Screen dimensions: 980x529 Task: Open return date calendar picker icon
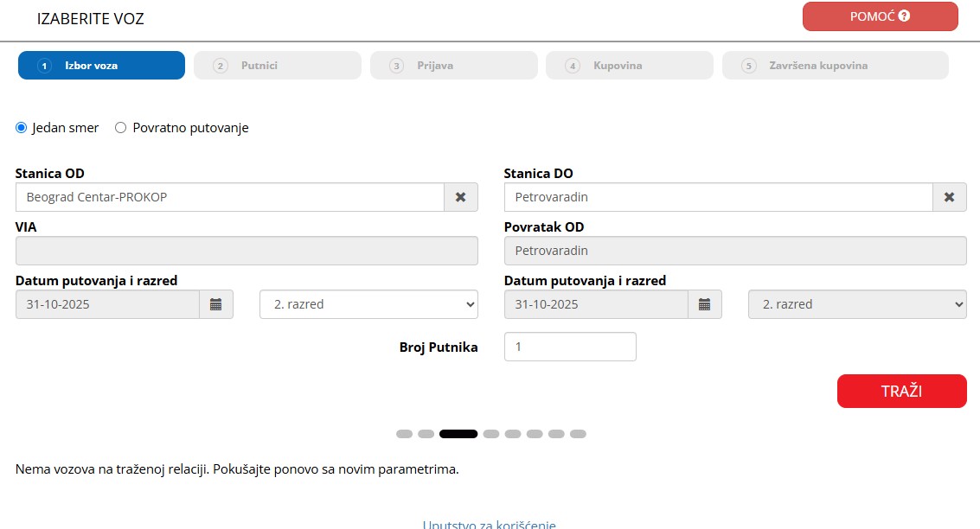(705, 304)
